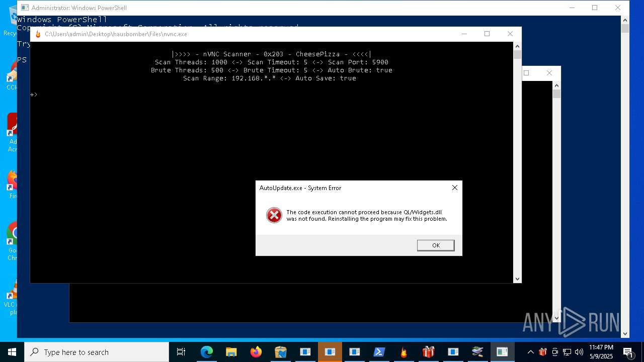644x362 pixels.
Task: Open the network status tray icon
Action: point(567,352)
